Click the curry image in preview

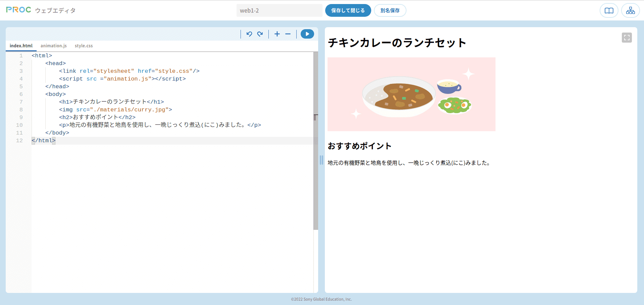[412, 94]
